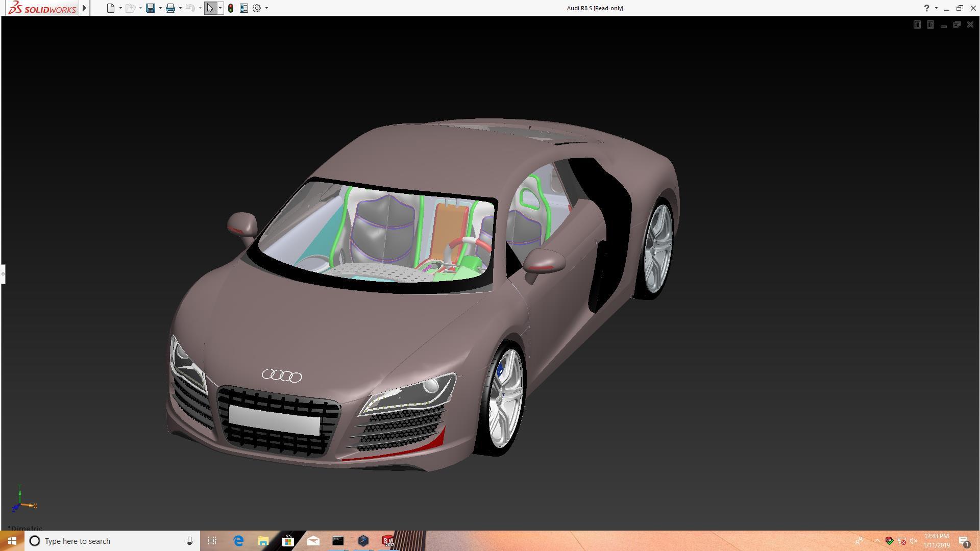980x551 pixels.
Task: Toggle the left panel display button
Action: (x=917, y=24)
